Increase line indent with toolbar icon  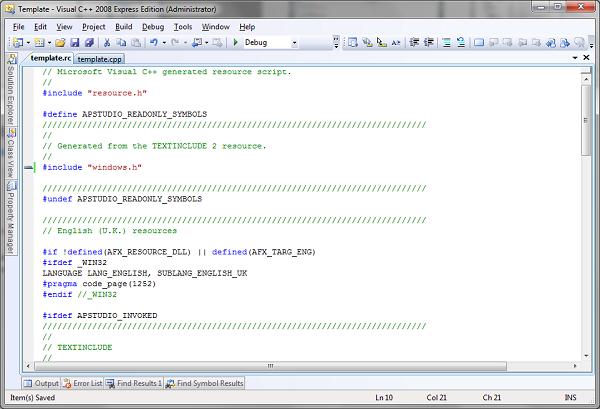click(429, 42)
